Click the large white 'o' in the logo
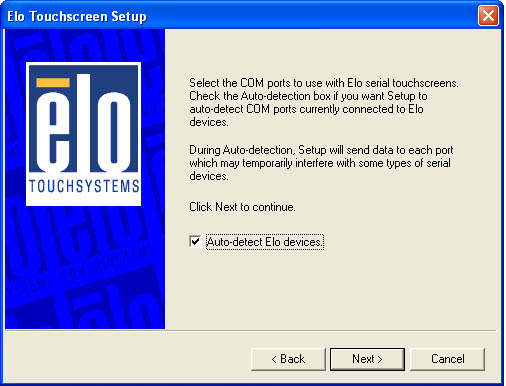Viewport: 506px width, 386px height. coord(114,131)
